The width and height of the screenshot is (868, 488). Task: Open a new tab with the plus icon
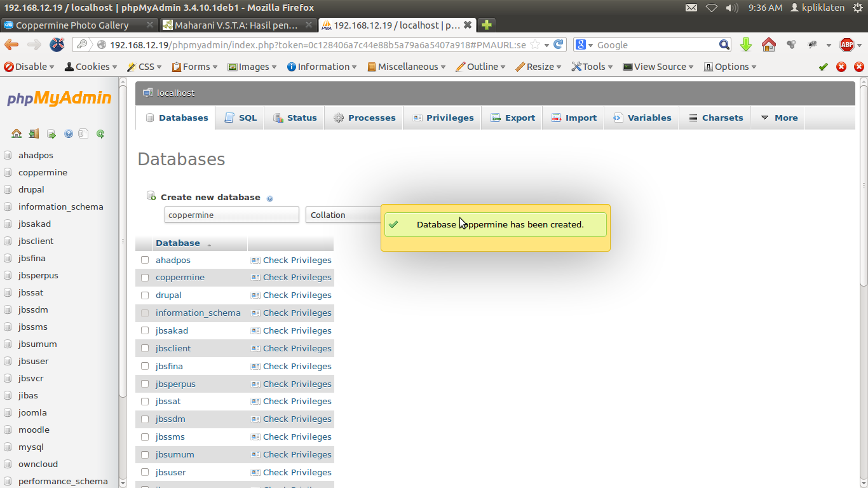487,25
